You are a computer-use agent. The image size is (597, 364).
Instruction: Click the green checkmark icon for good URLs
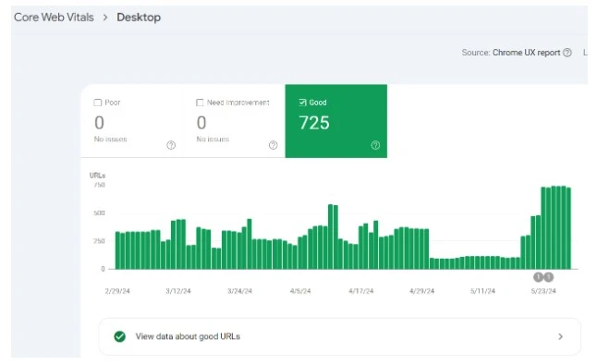(x=120, y=336)
